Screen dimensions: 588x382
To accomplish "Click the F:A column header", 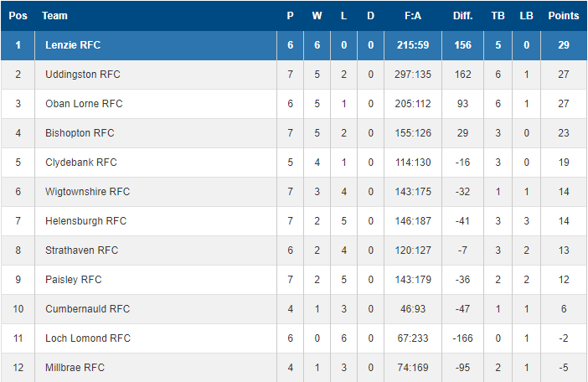I will tap(413, 16).
